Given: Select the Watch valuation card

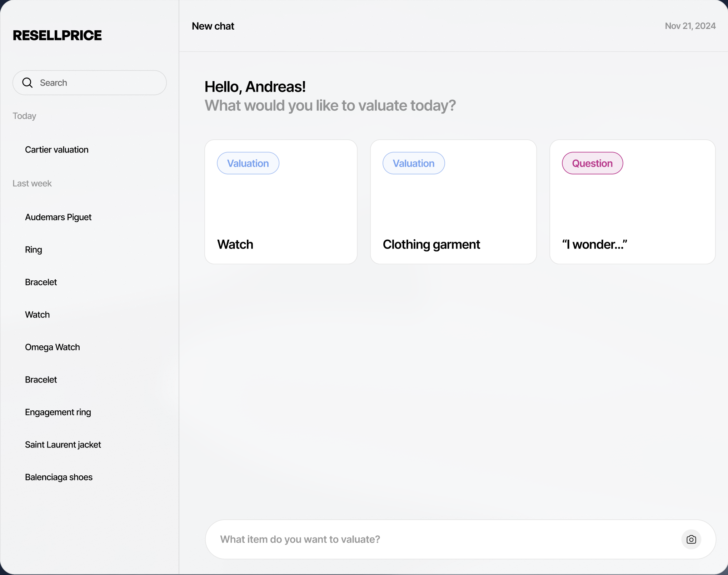Looking at the screenshot, I should point(281,214).
